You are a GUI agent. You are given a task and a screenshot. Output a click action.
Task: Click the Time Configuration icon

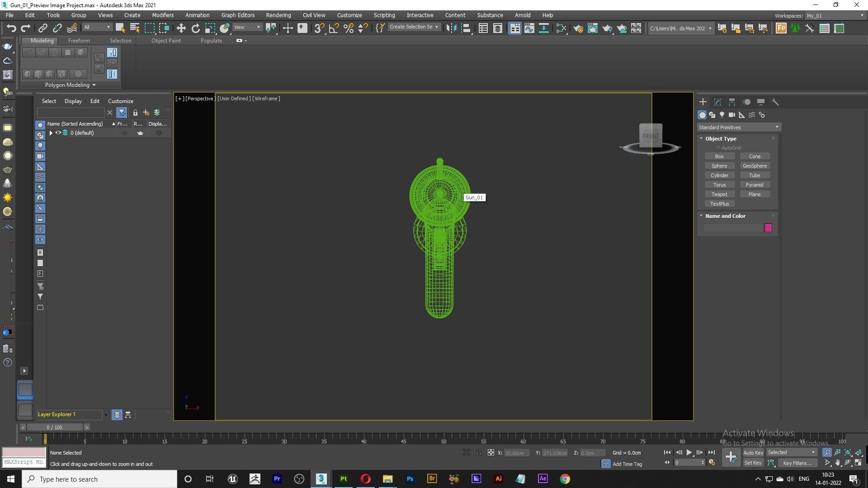(x=712, y=463)
